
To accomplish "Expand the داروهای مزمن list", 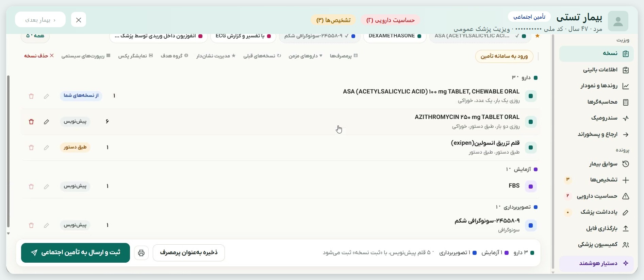I will [306, 56].
